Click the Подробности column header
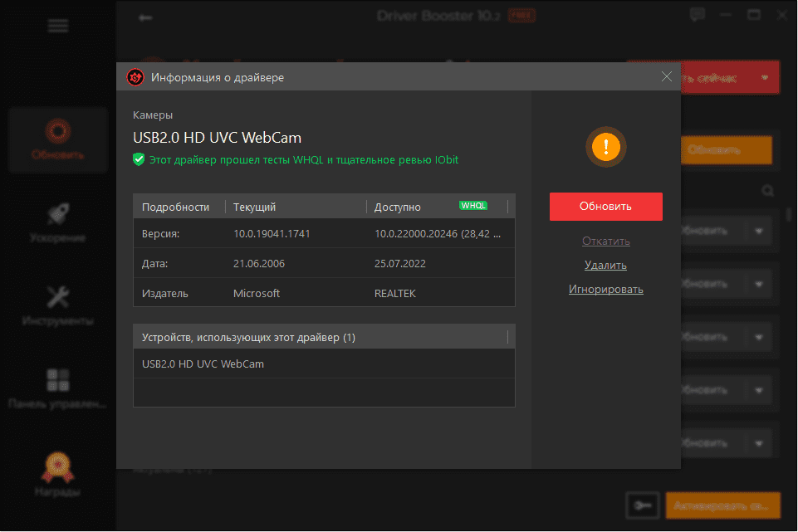This screenshot has height=532, width=798. pyautogui.click(x=175, y=207)
